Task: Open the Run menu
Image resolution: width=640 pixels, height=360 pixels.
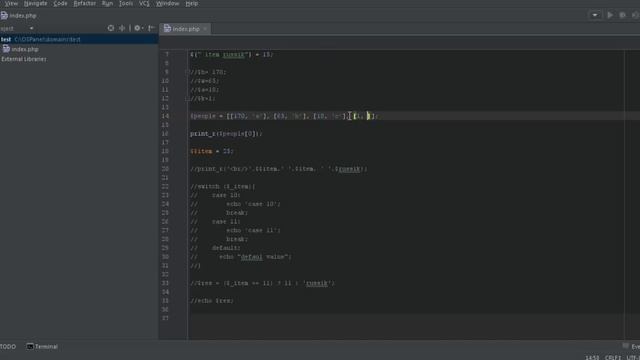Action: point(107,3)
